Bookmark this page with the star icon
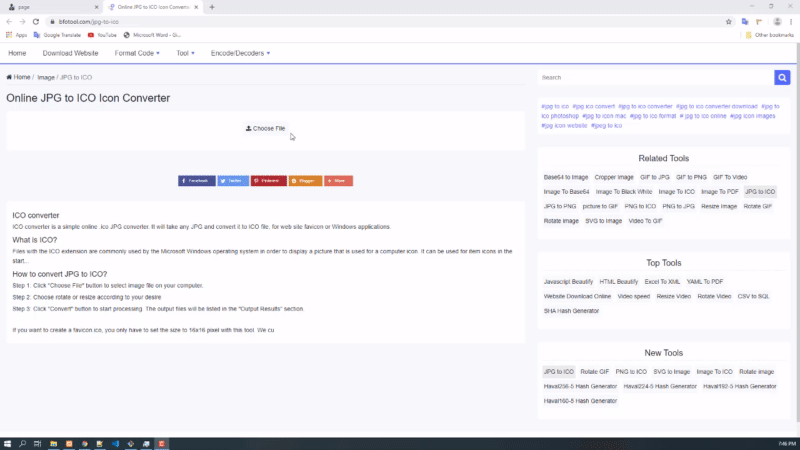800x450 pixels. coord(727,21)
